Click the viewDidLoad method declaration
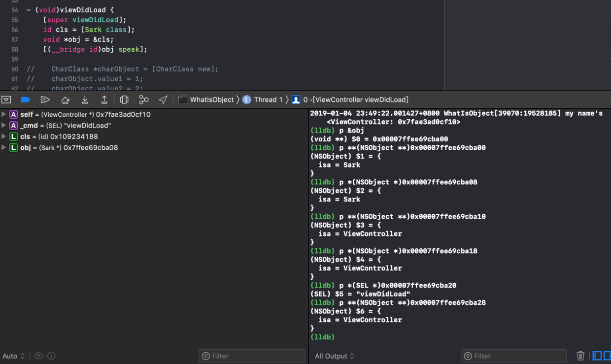The image size is (611, 364). (x=70, y=10)
